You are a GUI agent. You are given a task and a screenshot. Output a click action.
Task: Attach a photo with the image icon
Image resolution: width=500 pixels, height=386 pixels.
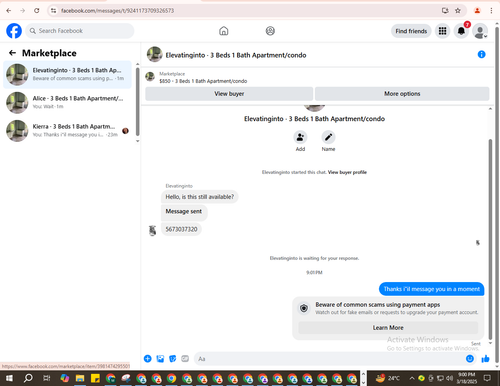click(x=160, y=359)
